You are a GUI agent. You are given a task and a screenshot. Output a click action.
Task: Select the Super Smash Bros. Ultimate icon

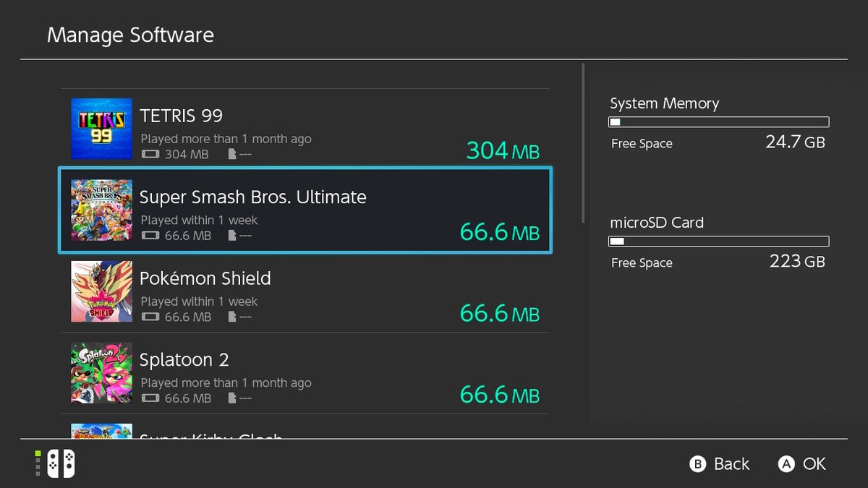(101, 210)
